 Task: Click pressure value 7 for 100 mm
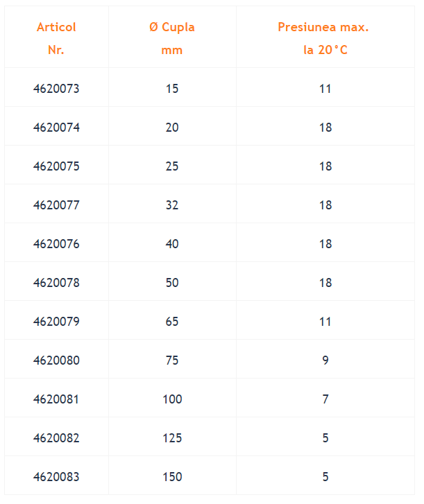325,399
